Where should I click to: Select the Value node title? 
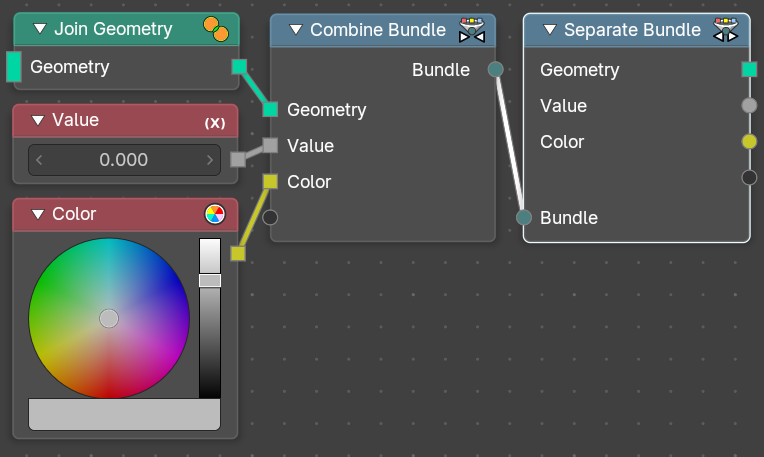(x=76, y=120)
